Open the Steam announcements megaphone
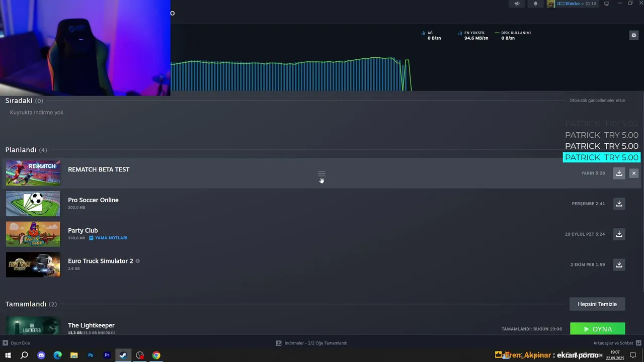Screen dimensions: 644x362 click(517, 4)
